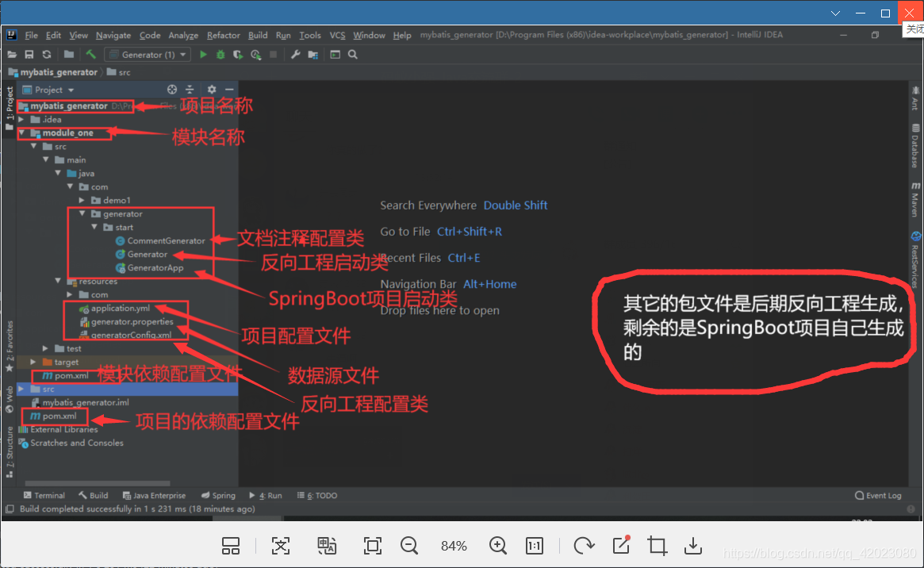
Task: Open the Refactor menu
Action: tap(224, 36)
